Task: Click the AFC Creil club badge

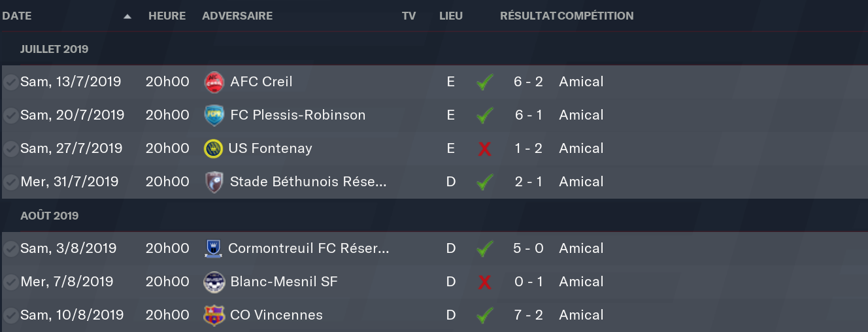Action: point(214,82)
